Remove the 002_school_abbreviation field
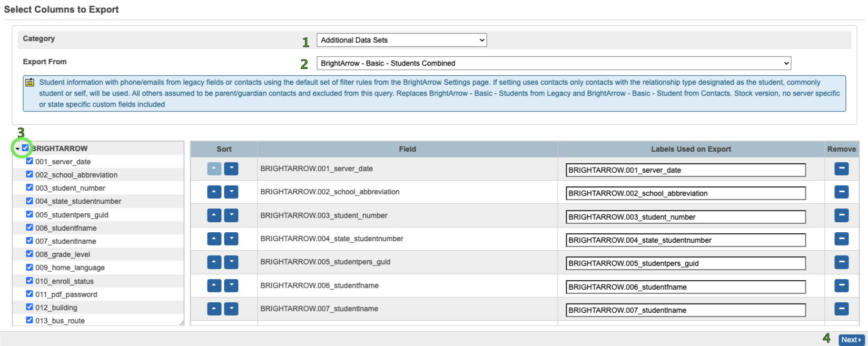Screen dimensions: 868x346 point(842,192)
